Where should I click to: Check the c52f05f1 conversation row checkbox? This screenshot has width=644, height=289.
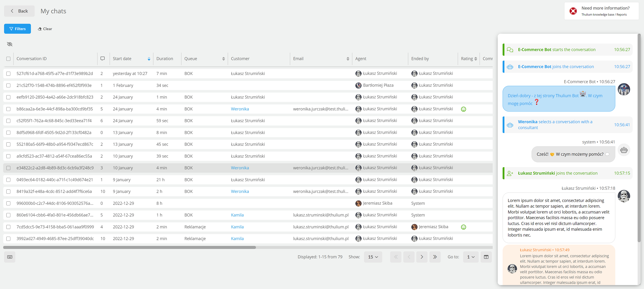pyautogui.click(x=8, y=121)
